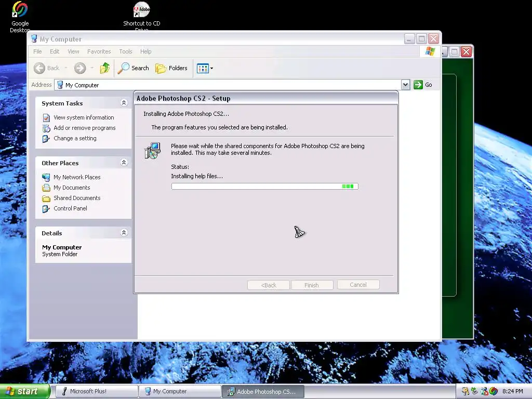This screenshot has height=399, width=532.
Task: Switch to Microsoft Plus! taskbar button
Action: point(96,392)
